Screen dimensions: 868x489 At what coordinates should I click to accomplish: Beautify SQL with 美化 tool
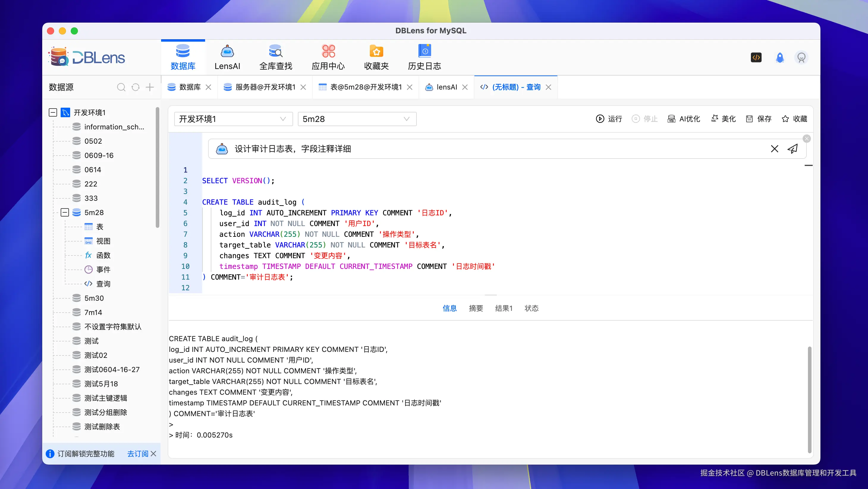click(723, 119)
